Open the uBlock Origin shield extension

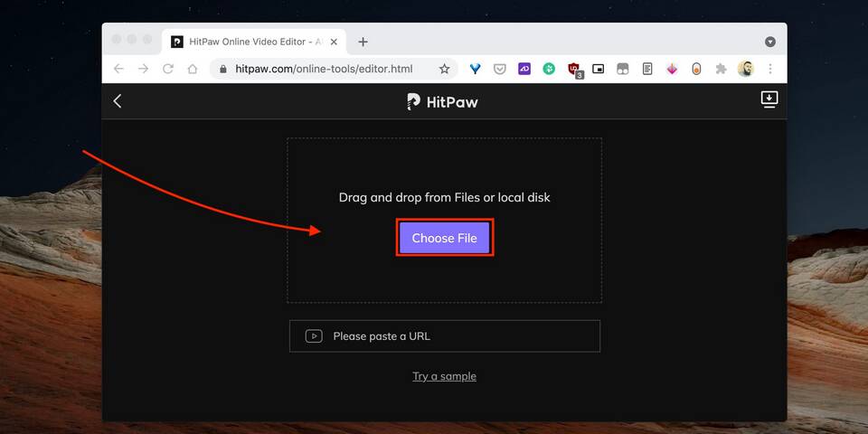(x=573, y=69)
